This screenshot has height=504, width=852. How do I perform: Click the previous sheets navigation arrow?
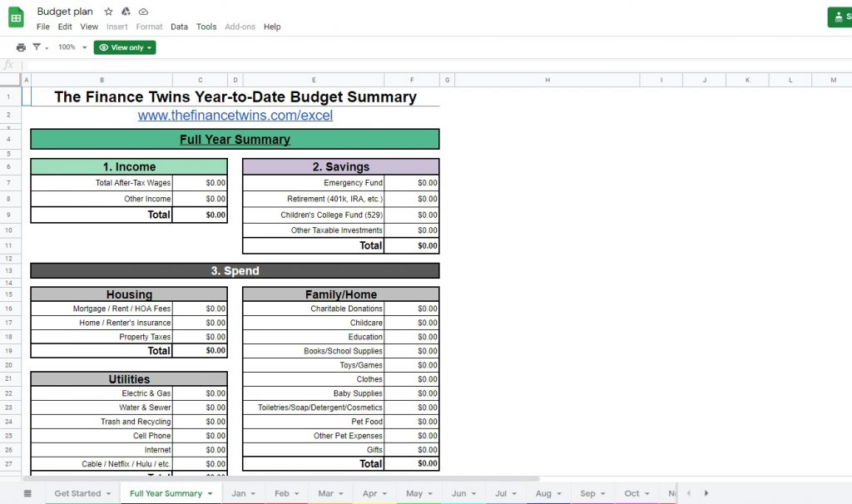point(688,492)
